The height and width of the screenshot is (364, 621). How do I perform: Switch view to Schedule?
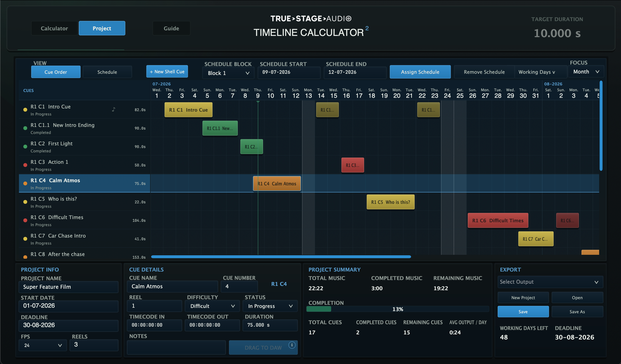[x=107, y=72]
